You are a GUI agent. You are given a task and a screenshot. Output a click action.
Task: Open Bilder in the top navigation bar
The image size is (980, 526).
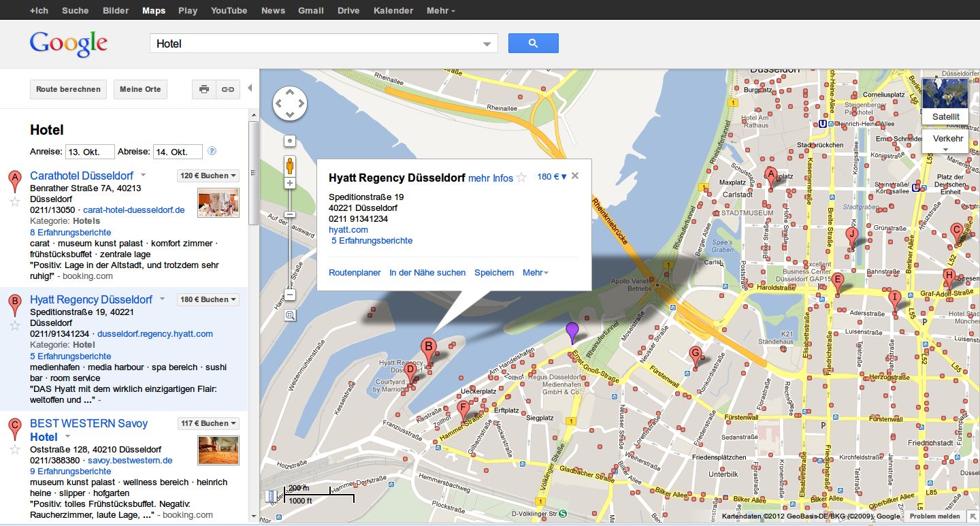coord(116,10)
